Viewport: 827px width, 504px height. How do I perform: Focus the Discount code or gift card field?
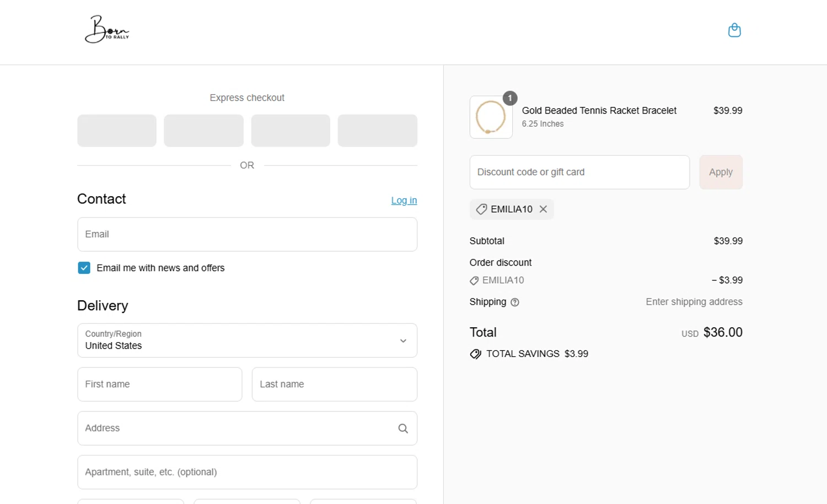click(x=579, y=172)
